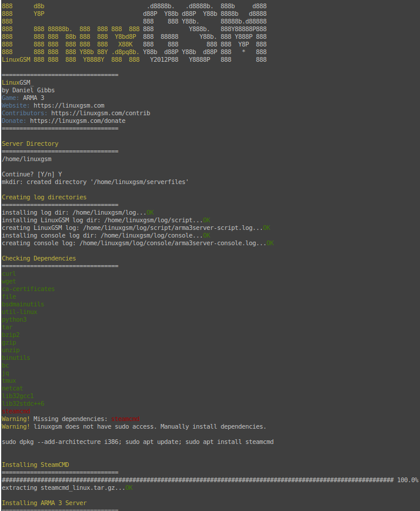Click the 'installing log dir: /home/linuxgsm/log' line
420x511 pixels.
pos(78,212)
